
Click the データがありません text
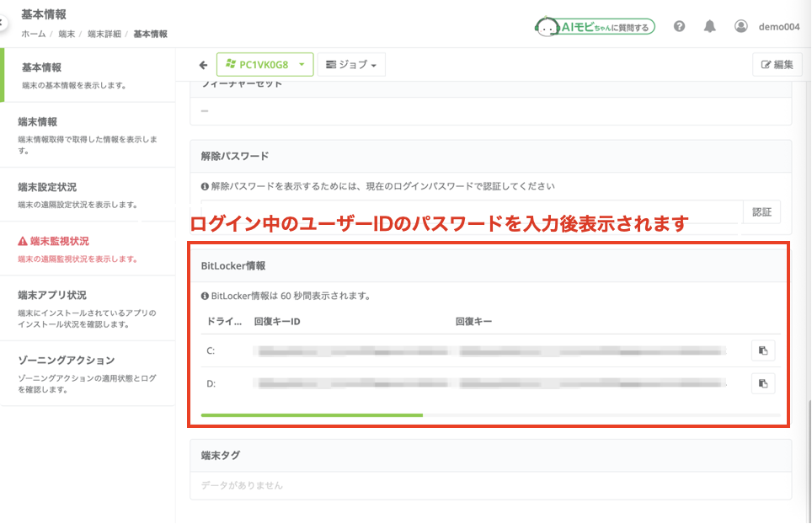242,485
